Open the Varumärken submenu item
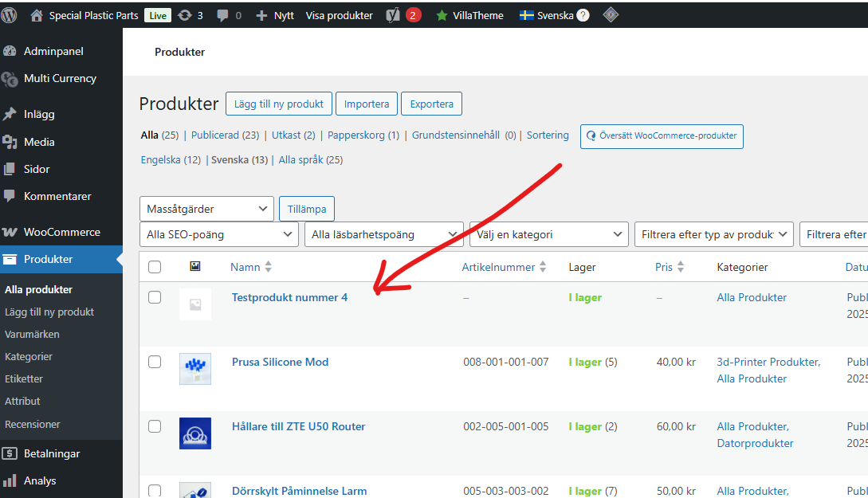The image size is (868, 498). pyautogui.click(x=32, y=334)
